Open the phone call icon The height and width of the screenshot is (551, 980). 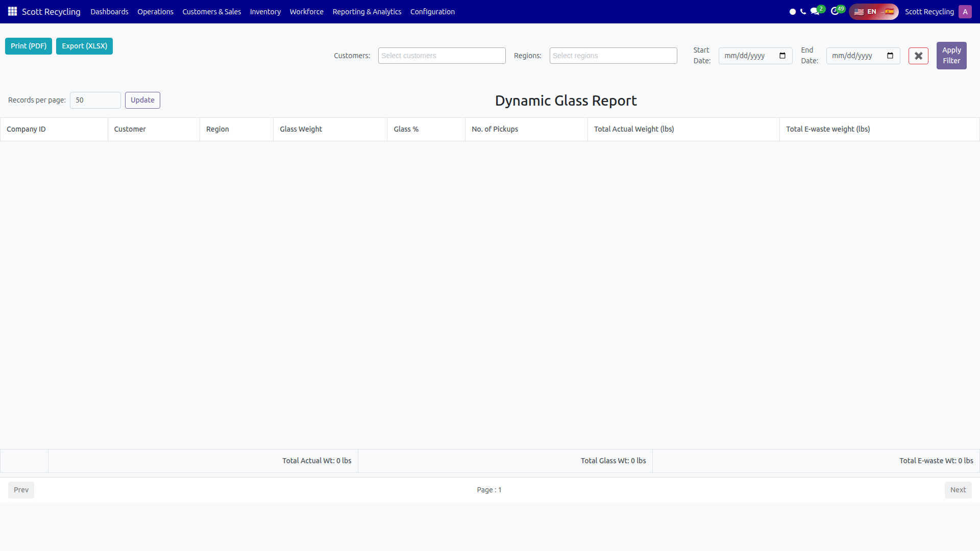tap(803, 11)
